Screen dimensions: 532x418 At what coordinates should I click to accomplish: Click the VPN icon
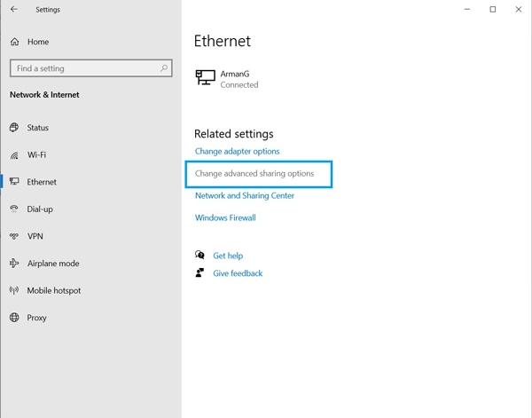point(14,236)
